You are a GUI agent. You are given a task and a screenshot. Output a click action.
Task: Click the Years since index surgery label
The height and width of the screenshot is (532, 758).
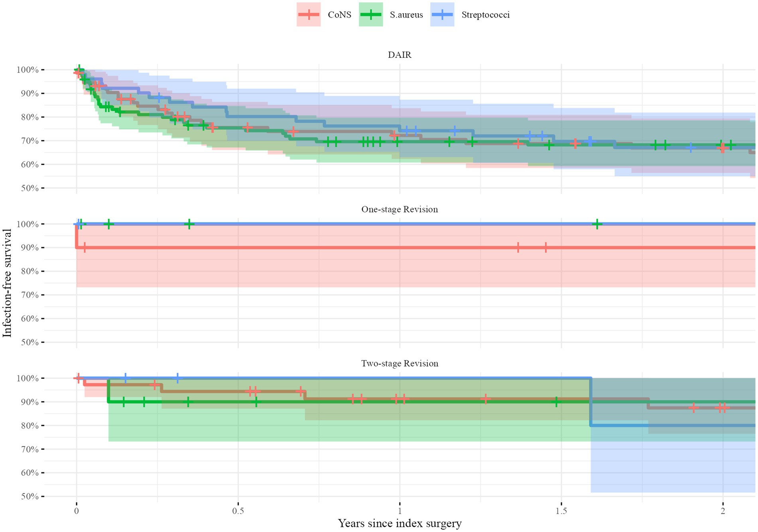(400, 523)
